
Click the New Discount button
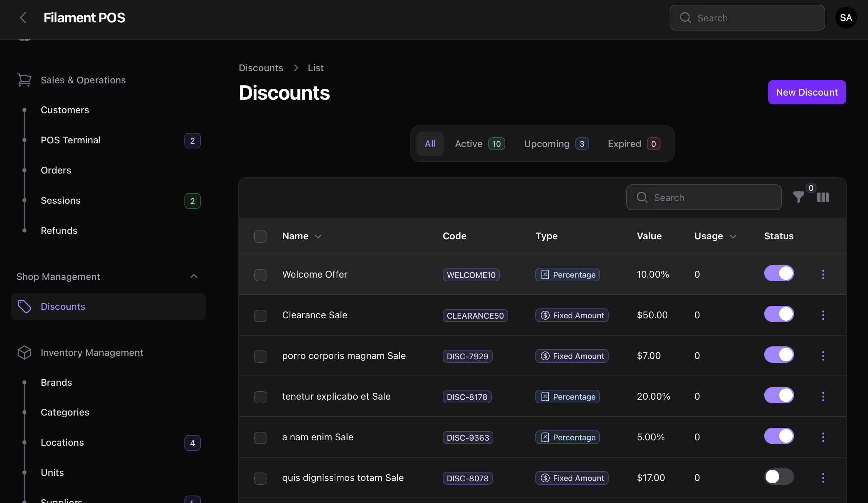click(x=806, y=92)
